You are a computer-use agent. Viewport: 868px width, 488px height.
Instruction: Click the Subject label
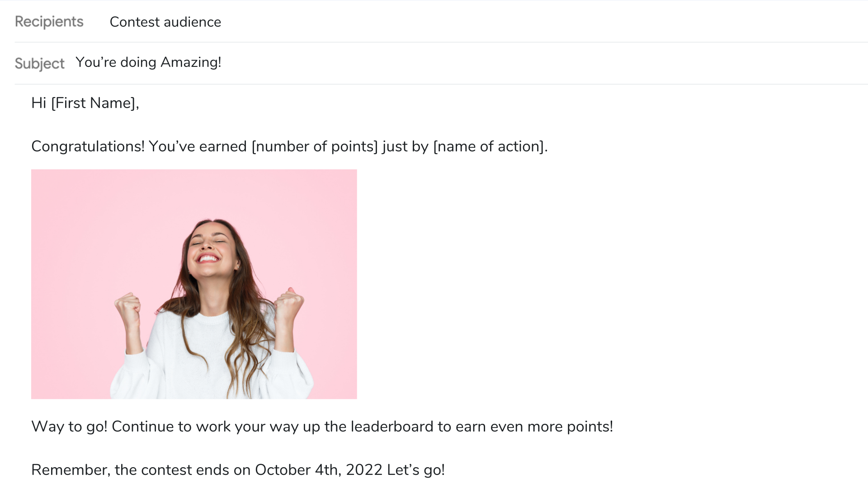(39, 63)
